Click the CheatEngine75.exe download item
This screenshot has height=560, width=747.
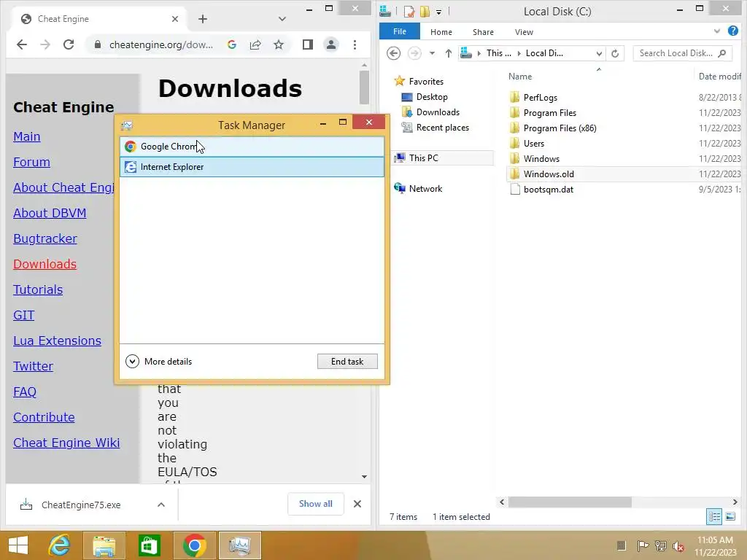[81, 505]
